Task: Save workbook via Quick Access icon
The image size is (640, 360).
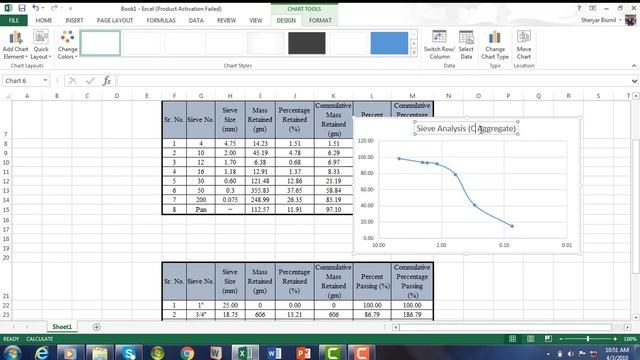Action: coord(22,8)
